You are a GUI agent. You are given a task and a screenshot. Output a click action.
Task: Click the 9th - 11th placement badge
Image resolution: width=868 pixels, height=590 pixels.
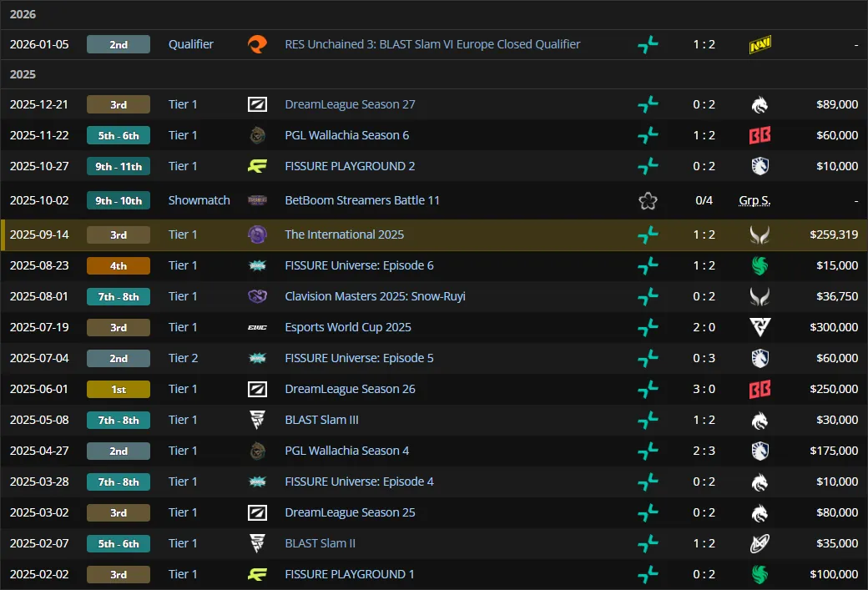click(119, 166)
